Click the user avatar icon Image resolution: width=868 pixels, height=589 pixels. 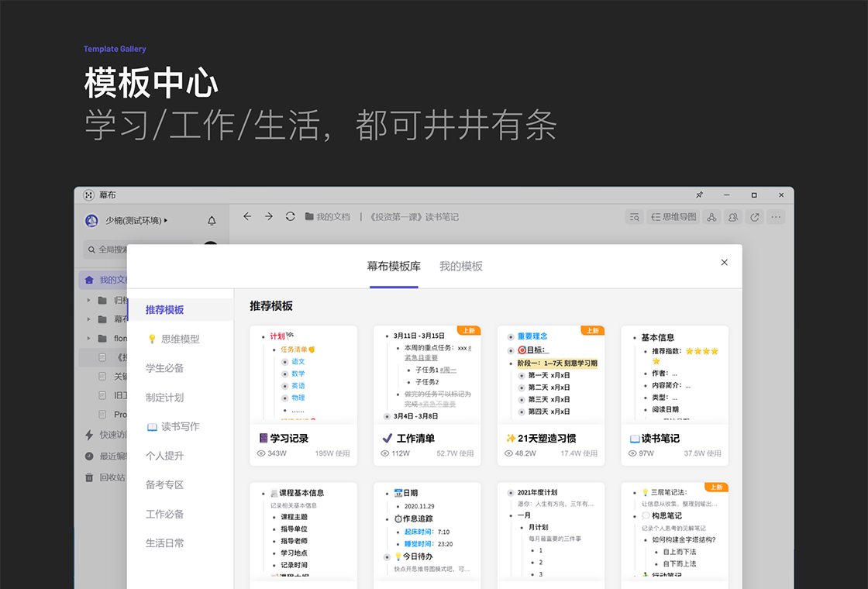click(91, 220)
